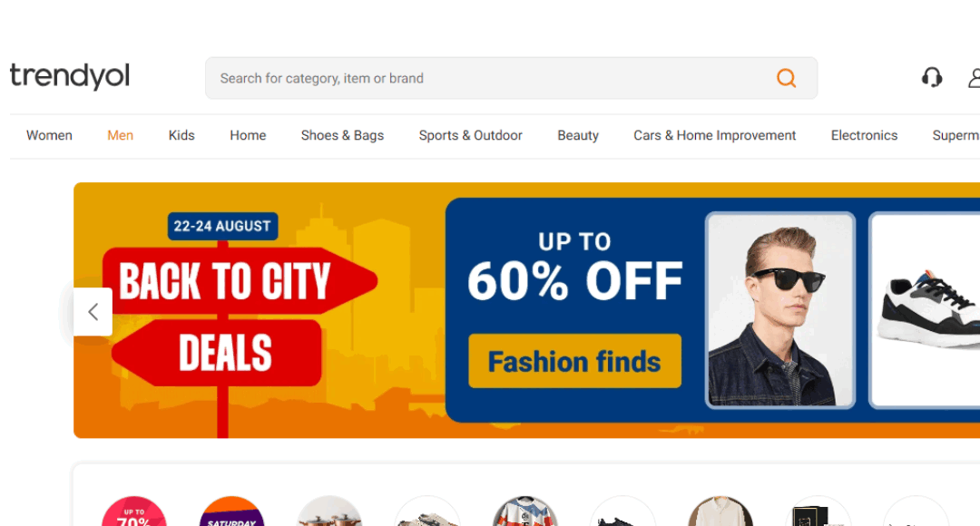
Task: Click the trendyol logo
Action: click(70, 76)
